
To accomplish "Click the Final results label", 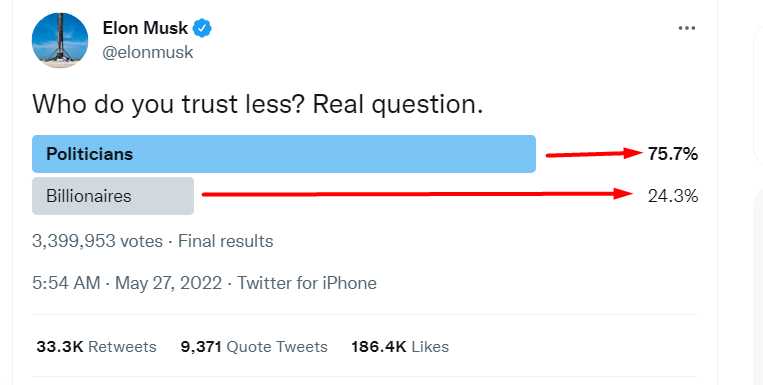I will tap(225, 241).
